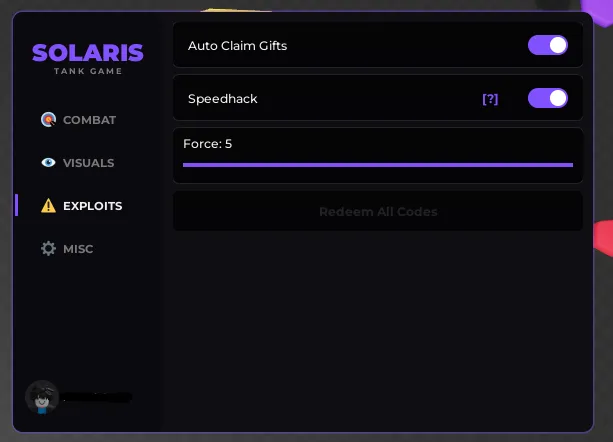Click the Speedhack label text

[223, 99]
